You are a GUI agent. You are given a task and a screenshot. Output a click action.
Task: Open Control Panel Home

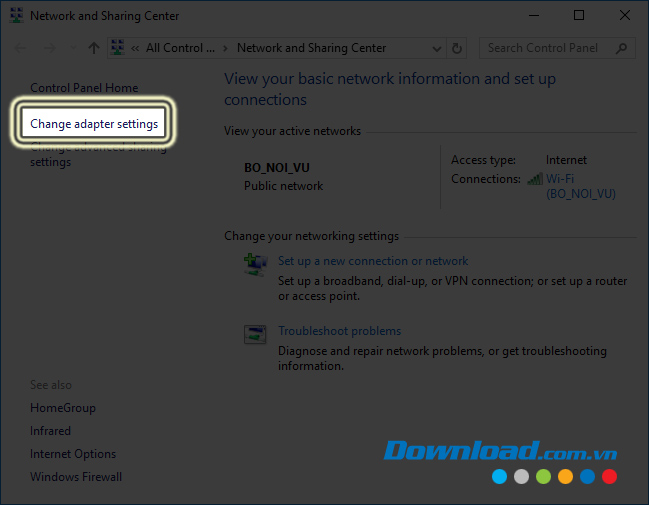click(x=84, y=88)
